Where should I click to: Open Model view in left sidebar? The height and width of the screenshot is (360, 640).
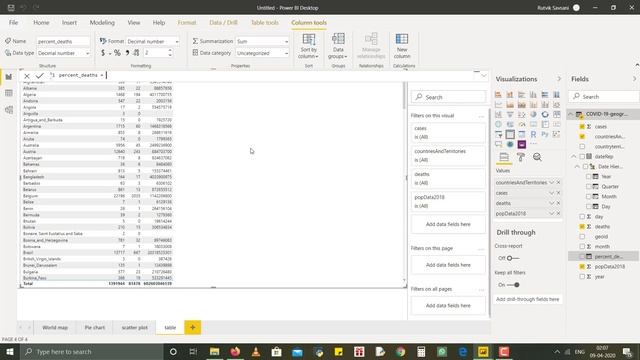point(9,110)
